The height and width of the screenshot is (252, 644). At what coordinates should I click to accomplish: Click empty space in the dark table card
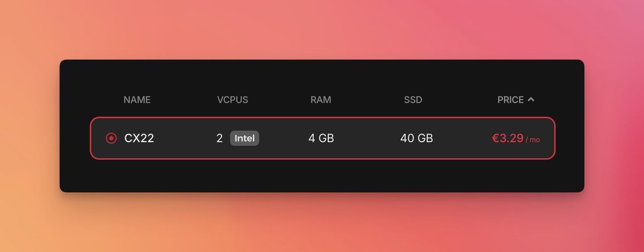tap(322, 177)
